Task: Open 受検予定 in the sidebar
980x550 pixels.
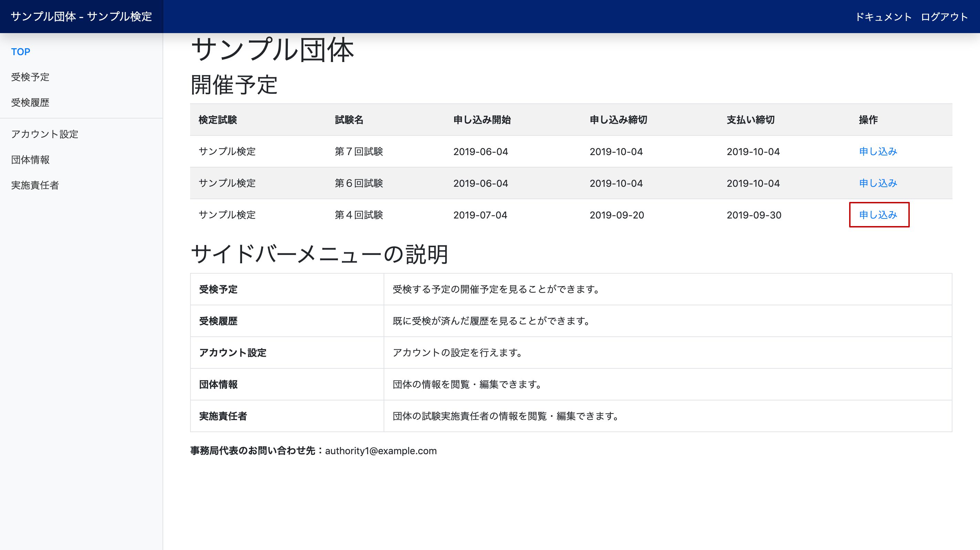Action: pyautogui.click(x=30, y=77)
